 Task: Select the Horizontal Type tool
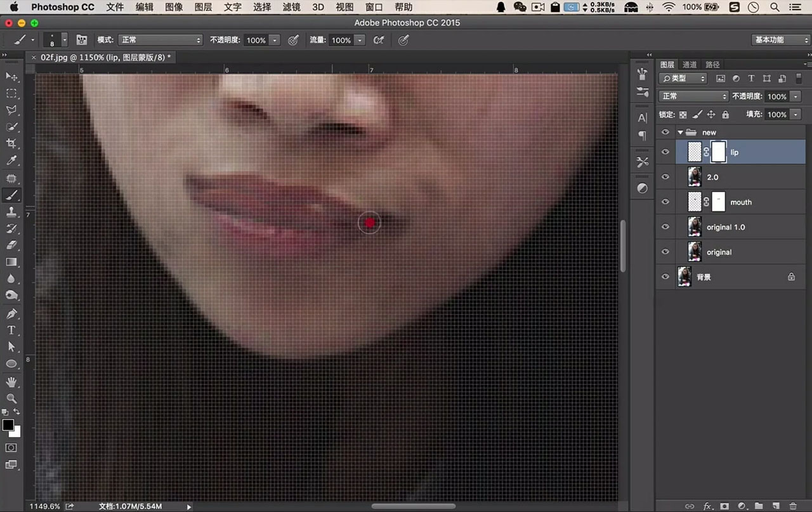coord(11,330)
